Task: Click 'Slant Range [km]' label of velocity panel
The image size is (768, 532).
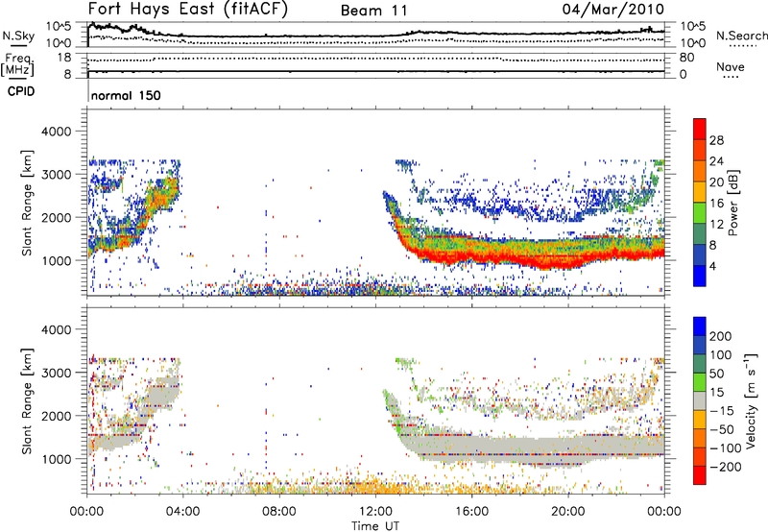Action: click(x=27, y=400)
